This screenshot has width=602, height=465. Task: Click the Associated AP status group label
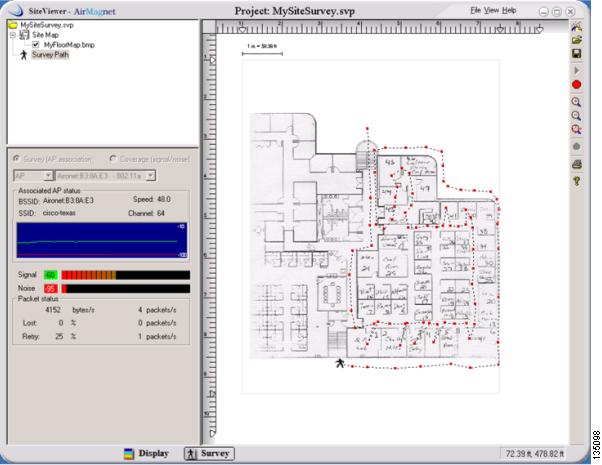tap(49, 190)
